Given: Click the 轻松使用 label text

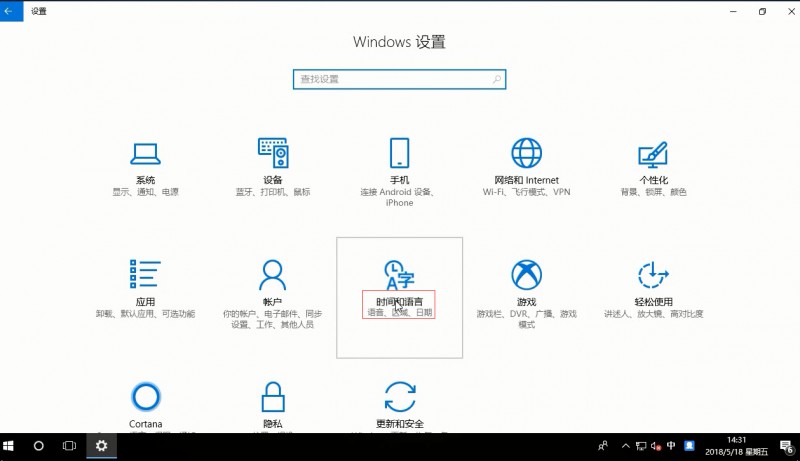Looking at the screenshot, I should point(654,302).
